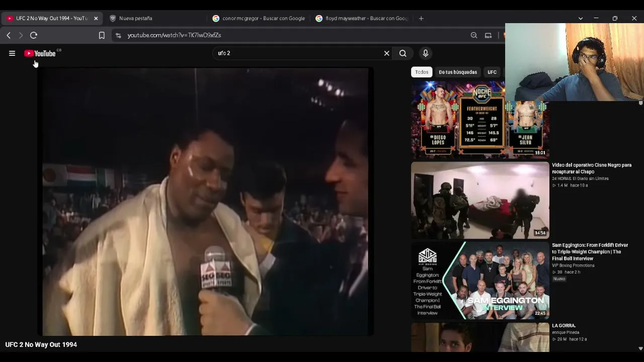This screenshot has width=644, height=362.
Task: Open the LA GORRA video thumbnail
Action: (480, 337)
